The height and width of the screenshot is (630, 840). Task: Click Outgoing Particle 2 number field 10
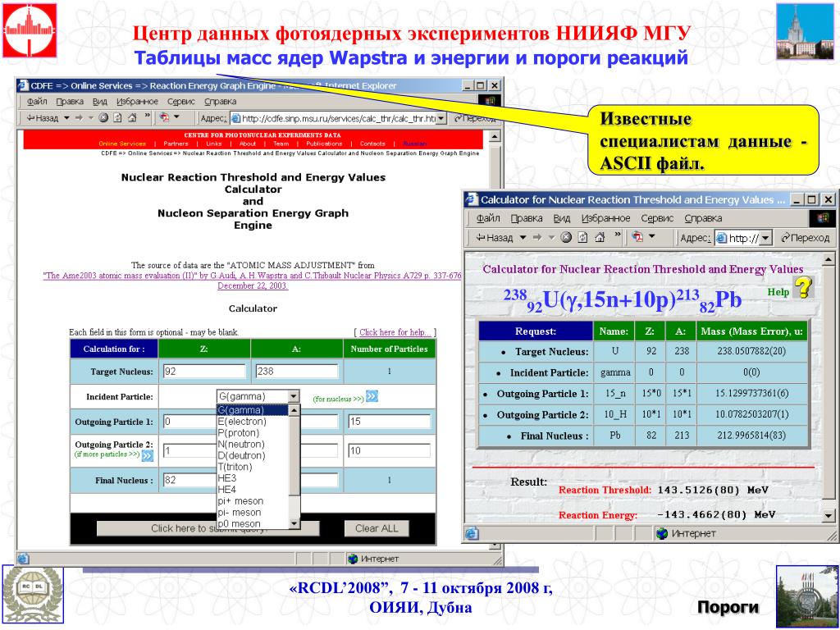(x=389, y=450)
